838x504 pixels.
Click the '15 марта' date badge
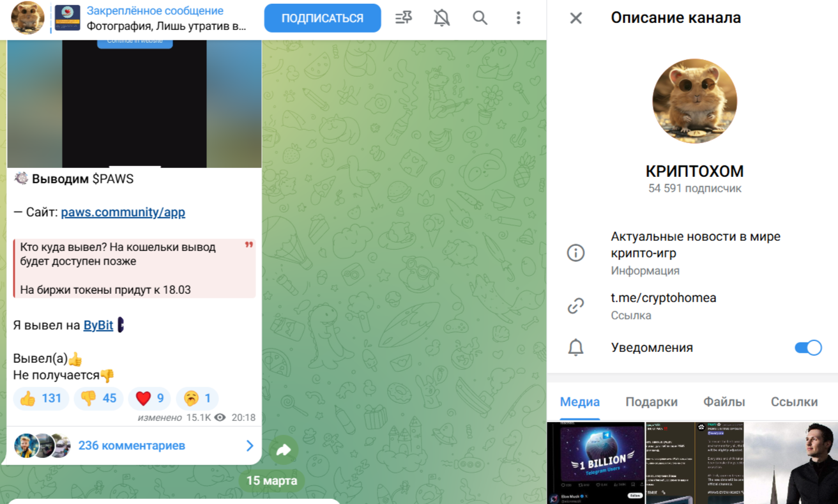coord(271,480)
